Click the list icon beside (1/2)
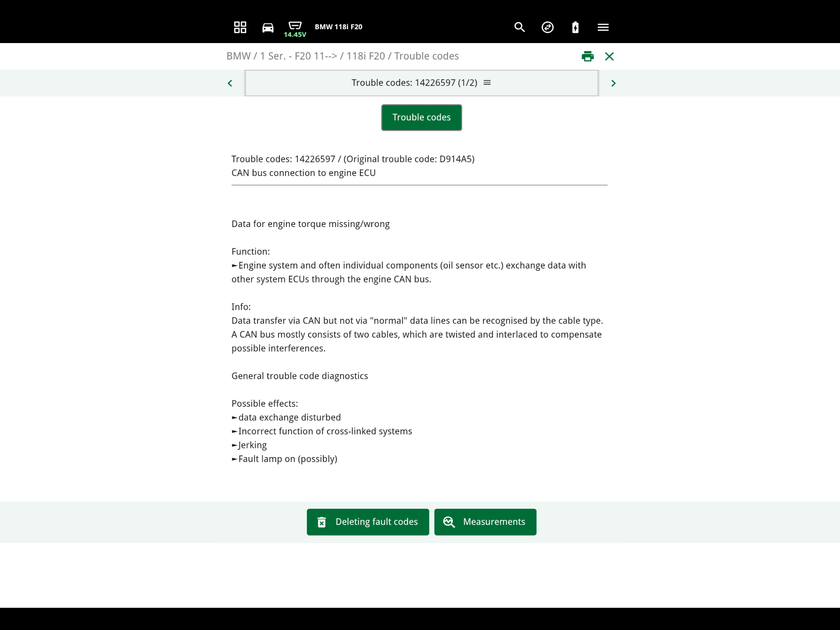 487,82
